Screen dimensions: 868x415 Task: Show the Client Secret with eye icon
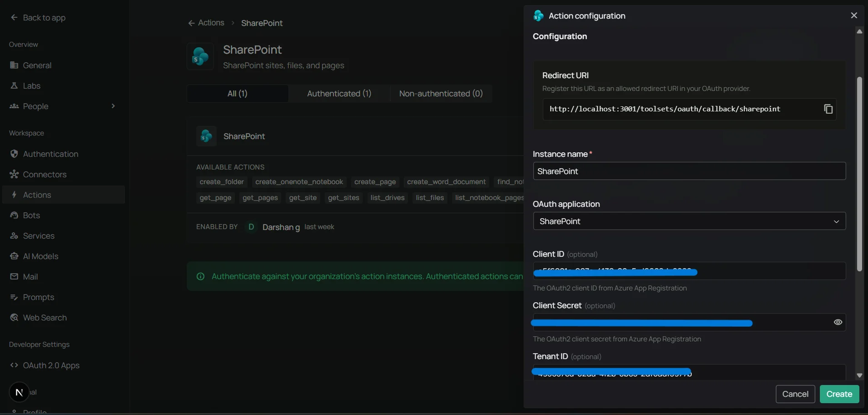pyautogui.click(x=838, y=322)
